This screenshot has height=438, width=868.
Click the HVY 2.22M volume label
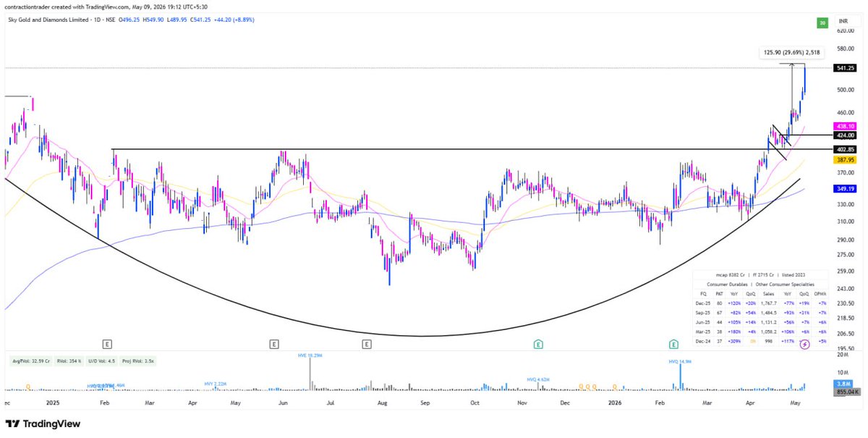[216, 382]
